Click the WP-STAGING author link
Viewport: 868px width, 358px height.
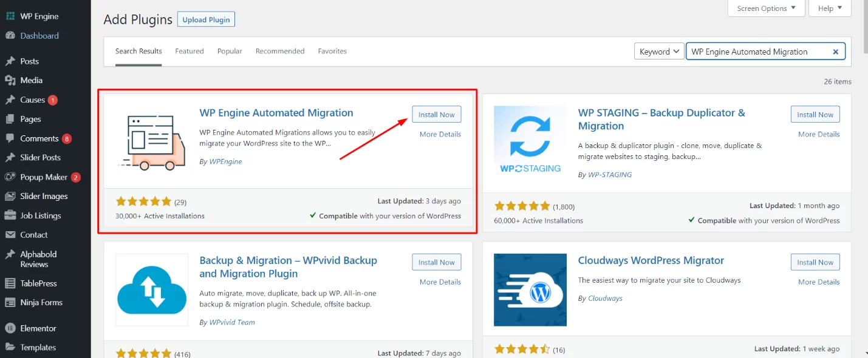coord(609,174)
